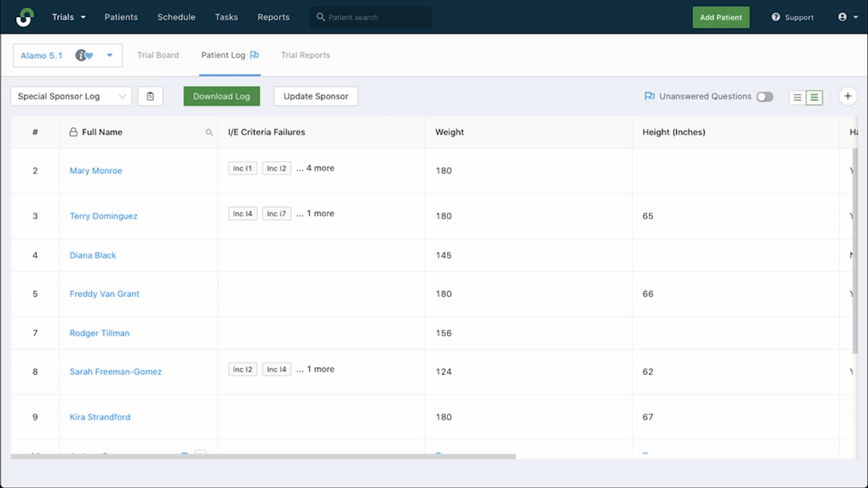Viewport: 868px width, 488px height.
Task: Click the Inc I2 tag for Mary Monroe
Action: [x=276, y=168]
